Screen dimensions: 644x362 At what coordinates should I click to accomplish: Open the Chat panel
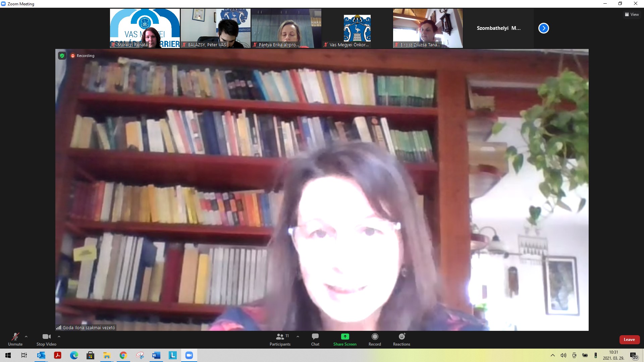tap(315, 339)
